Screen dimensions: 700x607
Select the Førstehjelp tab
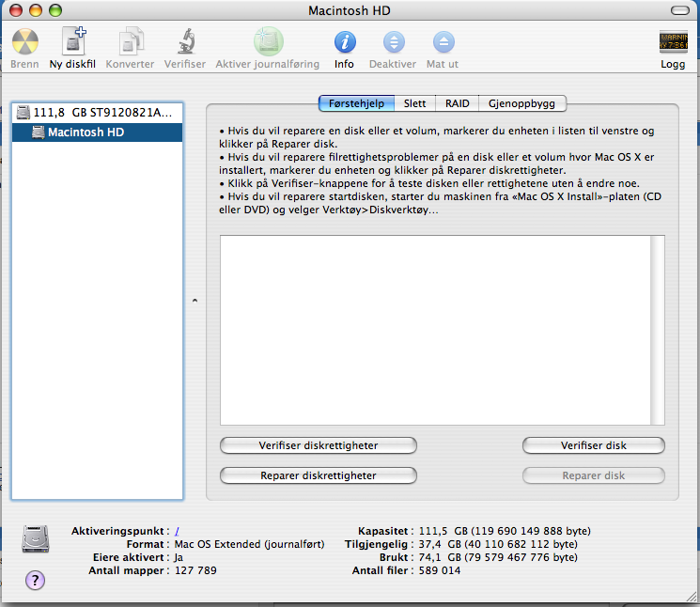click(x=356, y=103)
